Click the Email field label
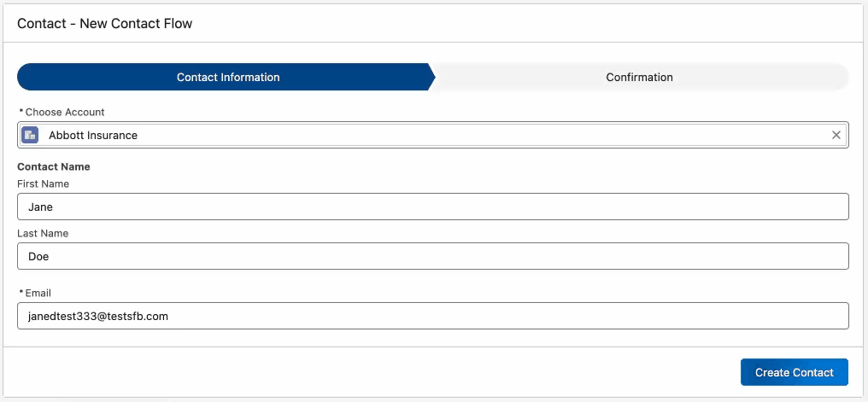This screenshot has width=868, height=402. tap(38, 293)
